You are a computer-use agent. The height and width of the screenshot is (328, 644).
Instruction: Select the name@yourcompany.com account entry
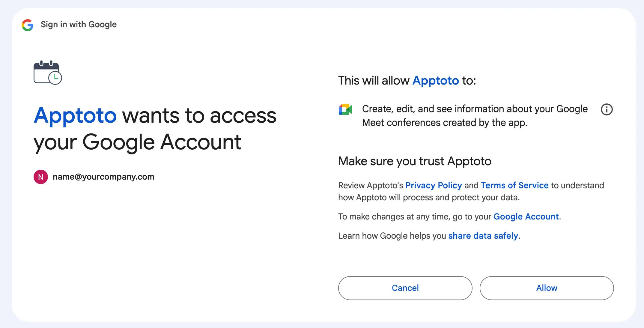coord(103,177)
